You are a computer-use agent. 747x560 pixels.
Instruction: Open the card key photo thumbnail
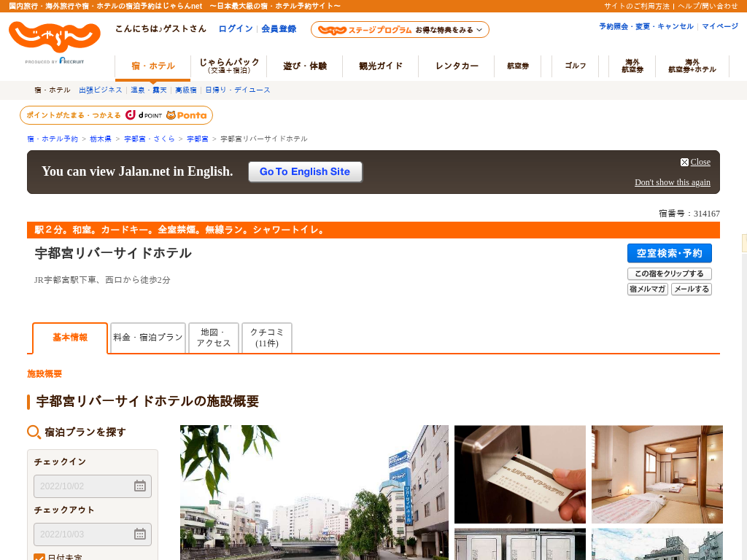tap(519, 474)
